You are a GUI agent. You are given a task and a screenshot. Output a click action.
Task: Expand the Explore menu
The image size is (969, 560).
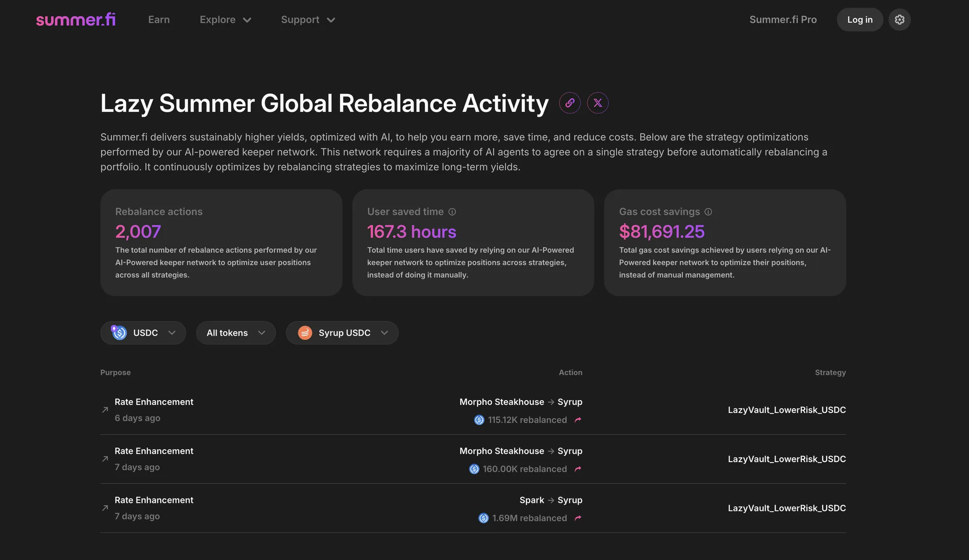pos(225,20)
